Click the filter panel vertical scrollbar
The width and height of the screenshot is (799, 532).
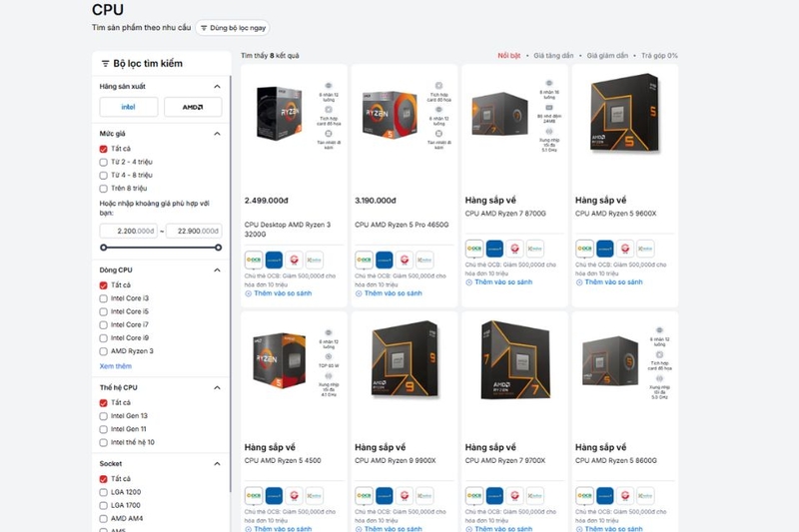coord(231,282)
